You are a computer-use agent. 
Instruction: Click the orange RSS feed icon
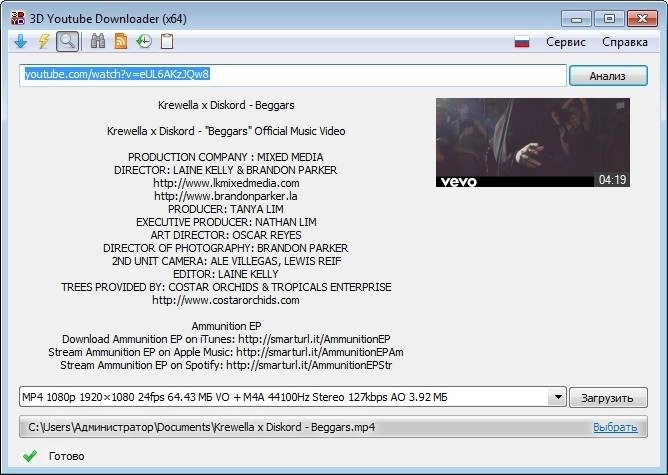click(x=121, y=41)
